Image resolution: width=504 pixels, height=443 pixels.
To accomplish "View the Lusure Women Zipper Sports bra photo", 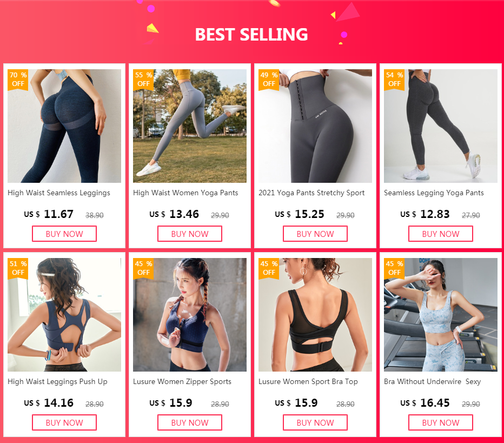I will 190,315.
